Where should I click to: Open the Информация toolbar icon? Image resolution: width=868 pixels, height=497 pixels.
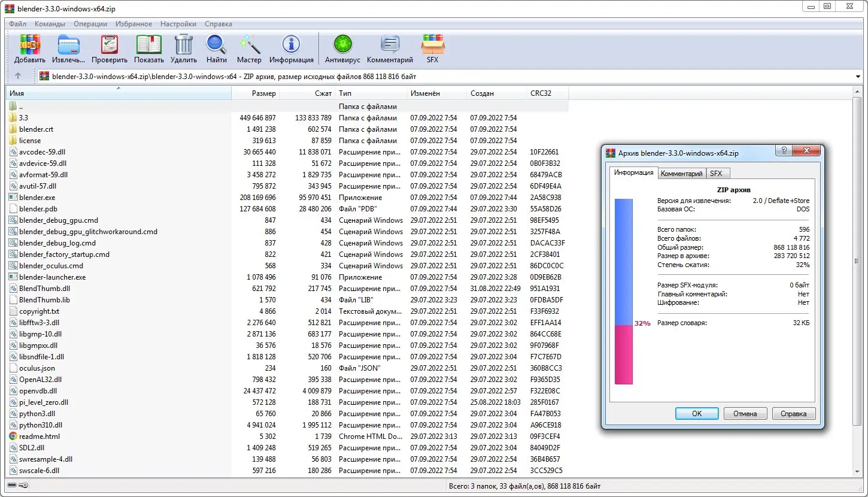[x=291, y=45]
